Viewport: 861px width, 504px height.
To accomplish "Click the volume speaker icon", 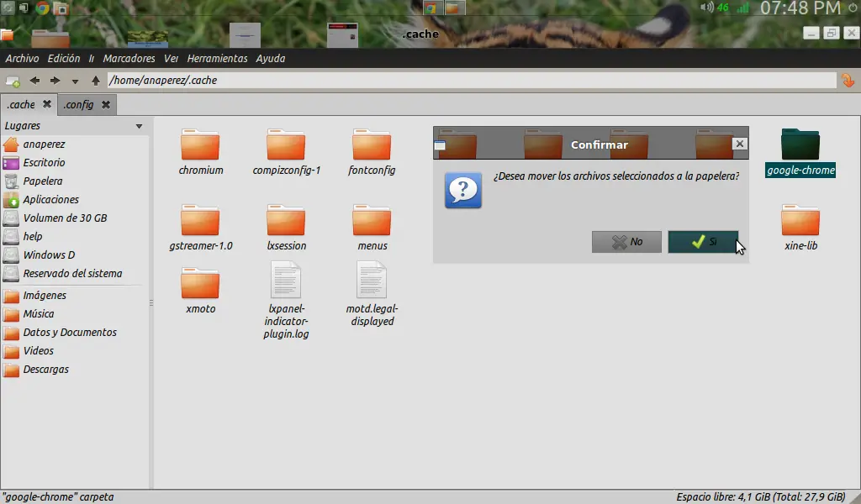I will click(x=706, y=8).
